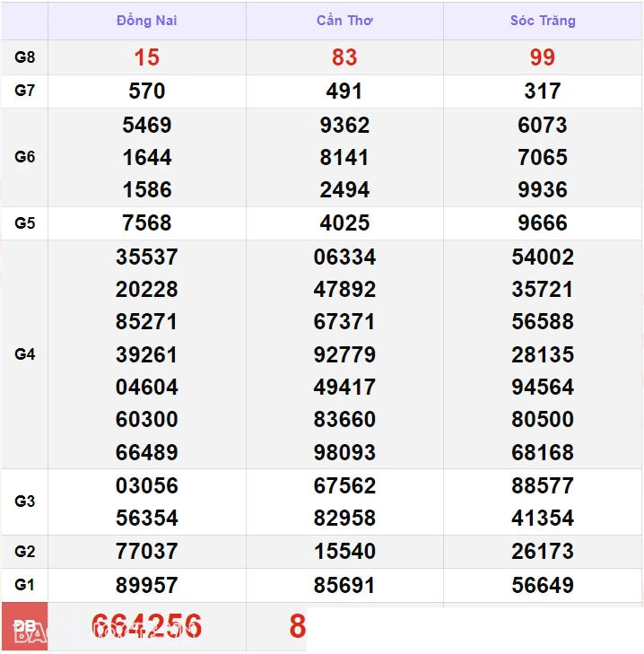Viewport: 644px width, 654px height.
Task: Click G1 number 56649 in Sóc Trăng
Action: pyautogui.click(x=543, y=586)
